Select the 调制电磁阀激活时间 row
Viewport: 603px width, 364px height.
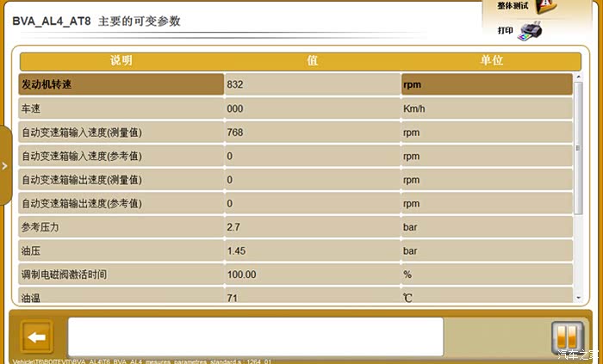[121, 275]
